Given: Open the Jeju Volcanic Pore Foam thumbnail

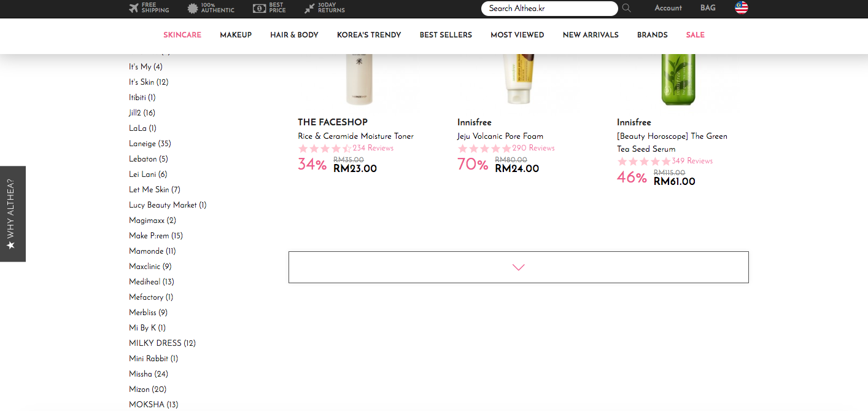Looking at the screenshot, I should coord(519,80).
